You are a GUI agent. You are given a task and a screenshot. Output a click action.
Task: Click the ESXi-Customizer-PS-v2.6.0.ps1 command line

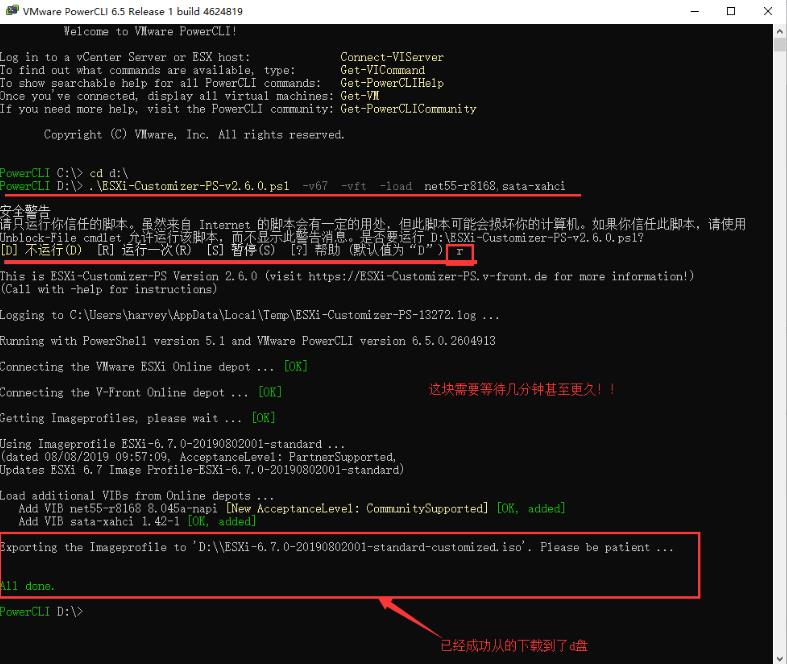[283, 186]
